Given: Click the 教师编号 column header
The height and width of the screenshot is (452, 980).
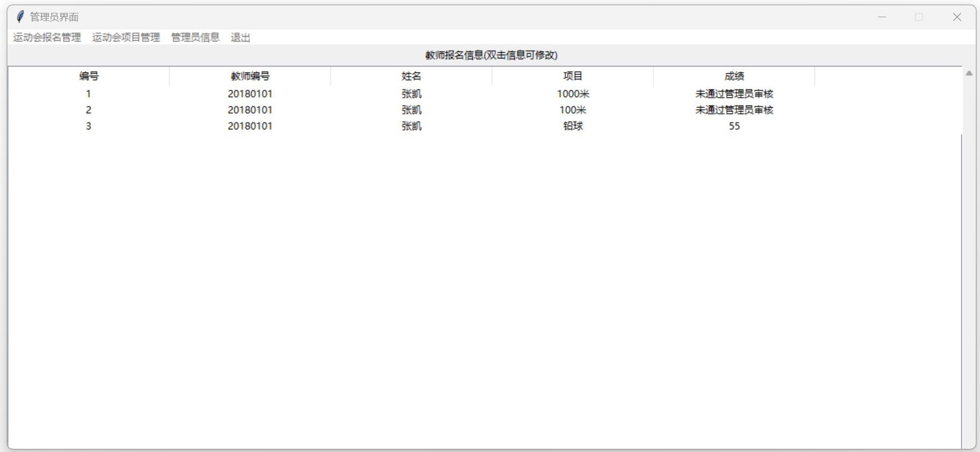Looking at the screenshot, I should [250, 76].
